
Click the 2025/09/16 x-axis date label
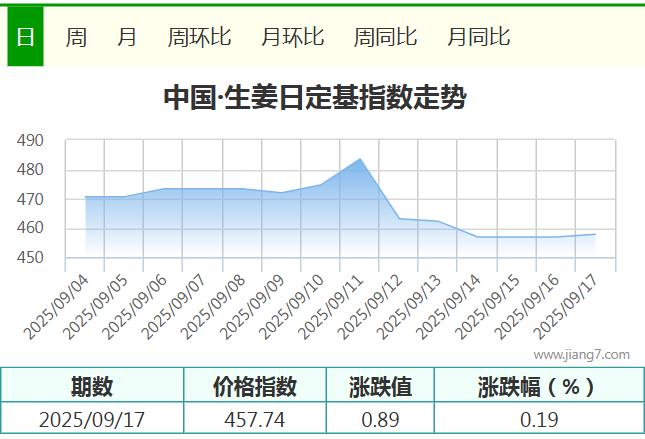[527, 307]
